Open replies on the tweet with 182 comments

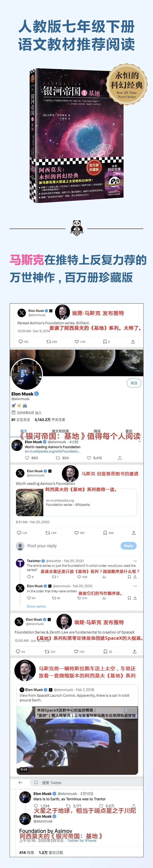pos(21,342)
